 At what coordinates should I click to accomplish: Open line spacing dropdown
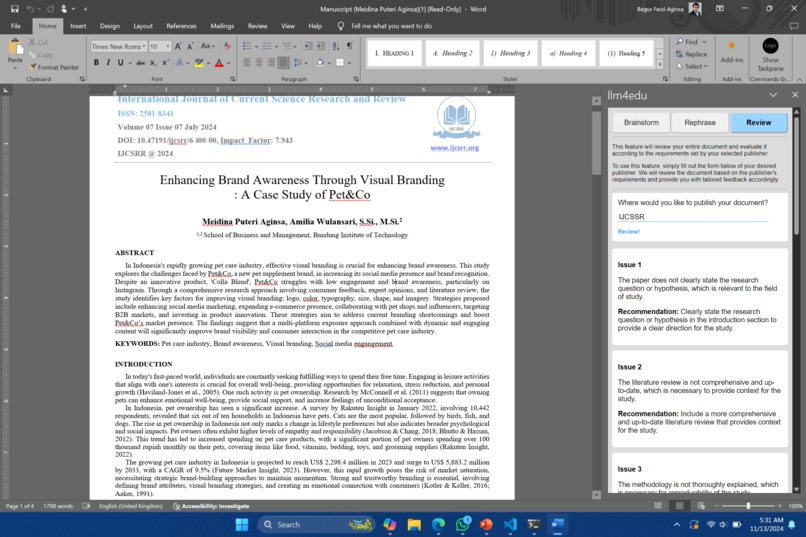pyautogui.click(x=300, y=63)
